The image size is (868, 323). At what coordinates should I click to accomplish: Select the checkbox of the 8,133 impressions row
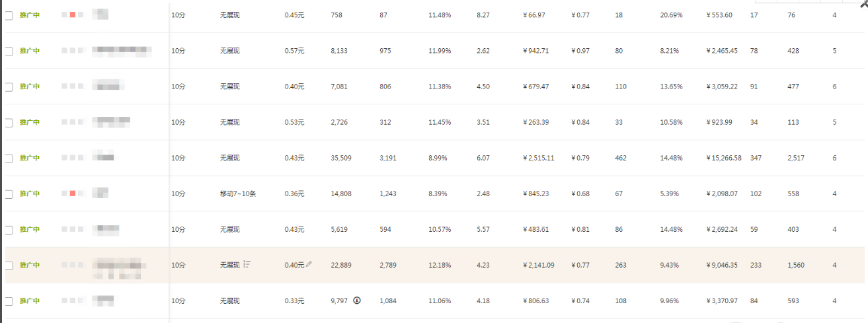(9, 51)
